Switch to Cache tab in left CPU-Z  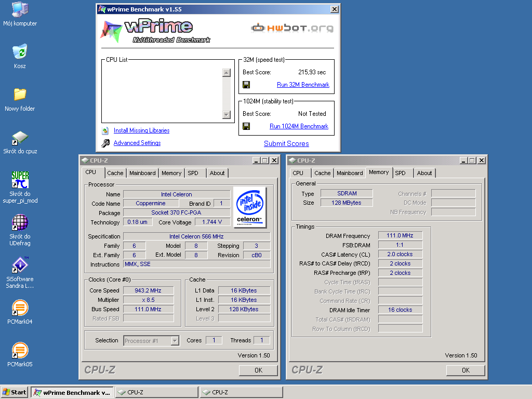tap(115, 173)
